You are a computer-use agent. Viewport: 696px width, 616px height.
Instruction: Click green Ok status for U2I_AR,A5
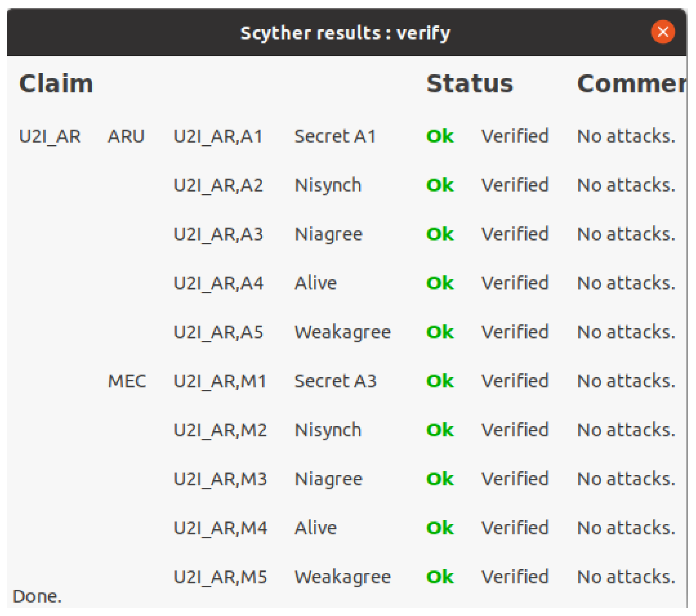pos(440,332)
